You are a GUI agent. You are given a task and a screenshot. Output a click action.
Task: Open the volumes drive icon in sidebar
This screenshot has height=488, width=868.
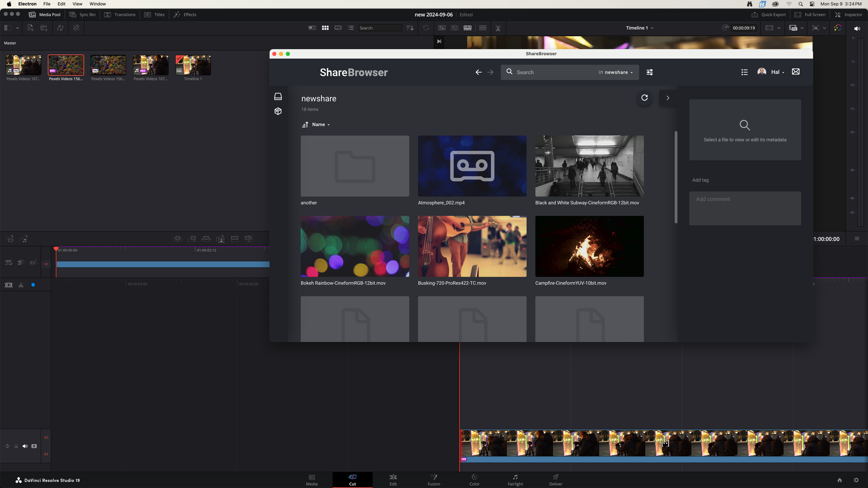tap(278, 97)
